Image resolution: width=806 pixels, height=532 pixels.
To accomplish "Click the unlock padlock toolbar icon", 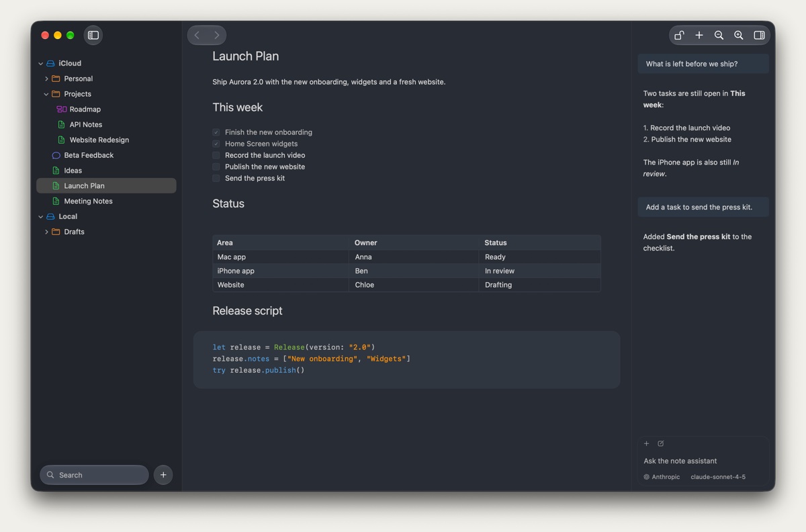I will point(680,35).
